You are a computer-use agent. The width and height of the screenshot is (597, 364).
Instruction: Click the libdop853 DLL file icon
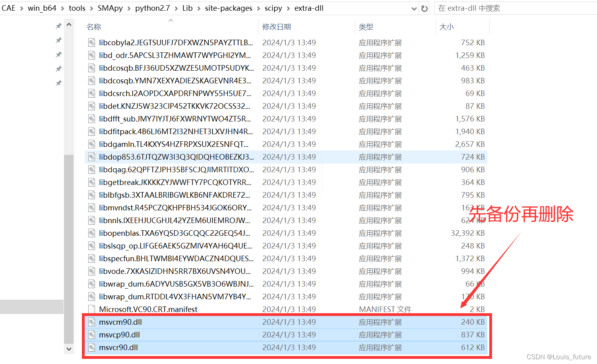coord(92,157)
